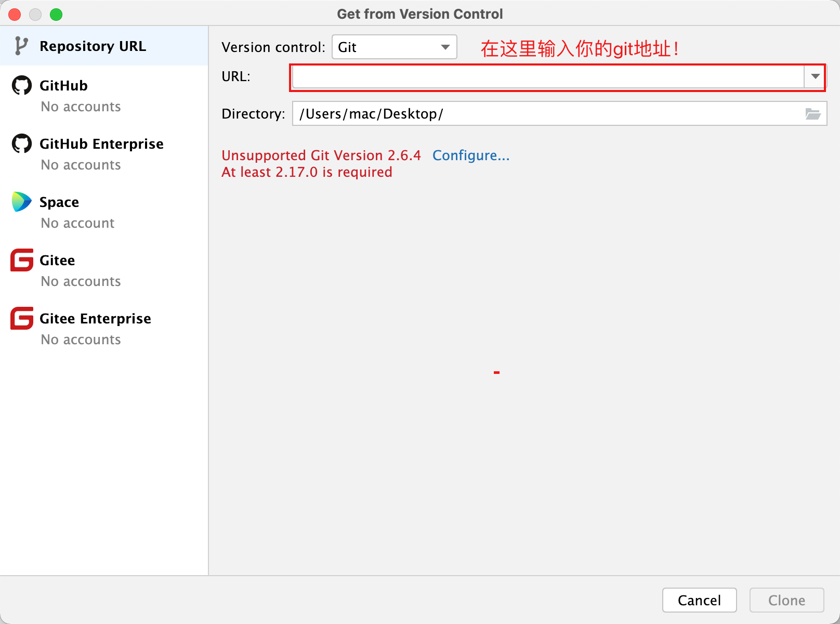Click the Gitee Enterprise logo icon
Screen dimensions: 840x624
click(22, 318)
